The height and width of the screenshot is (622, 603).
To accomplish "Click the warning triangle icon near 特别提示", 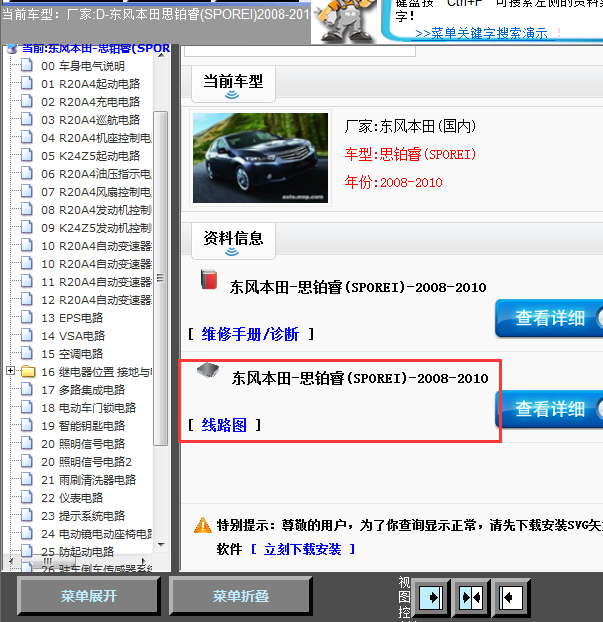I will [203, 525].
